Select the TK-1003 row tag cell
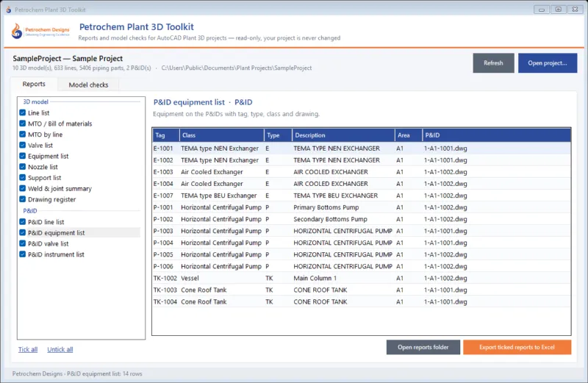Viewport: 588px width, 383px height. pos(165,290)
